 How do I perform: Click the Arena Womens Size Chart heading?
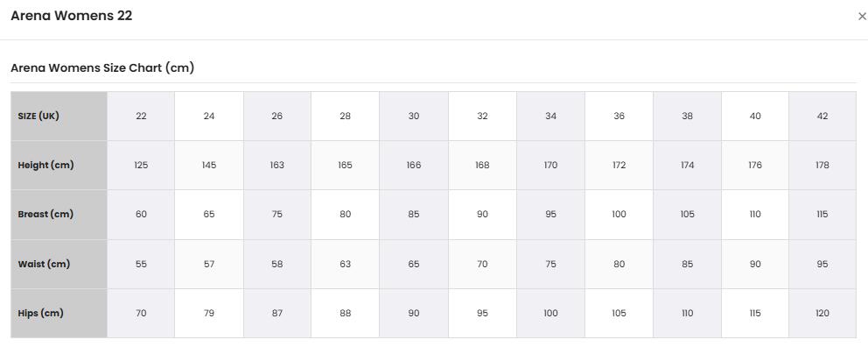(102, 68)
